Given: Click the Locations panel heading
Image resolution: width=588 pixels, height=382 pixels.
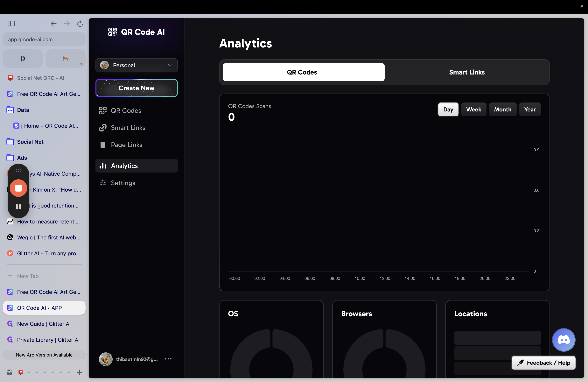Looking at the screenshot, I should pos(470,314).
